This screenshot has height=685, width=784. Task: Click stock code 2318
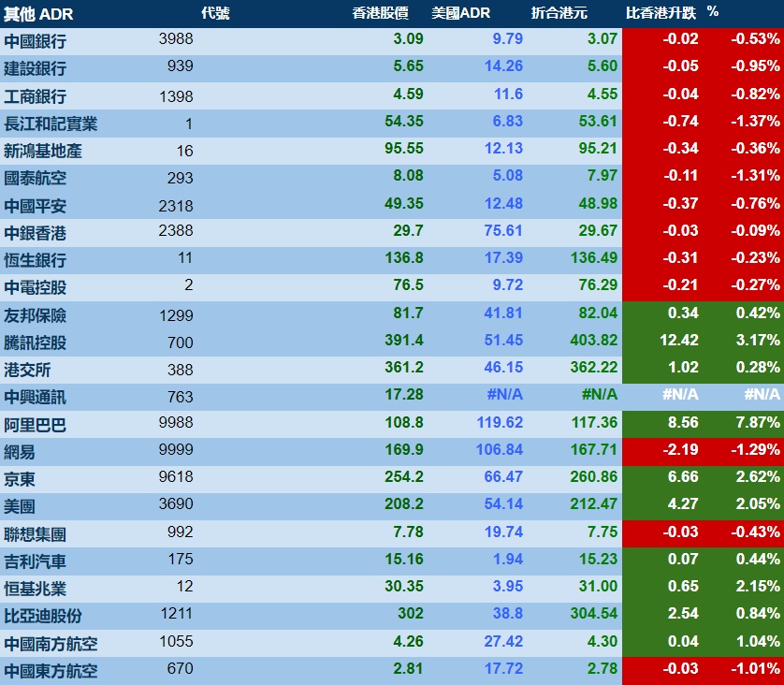pos(176,206)
